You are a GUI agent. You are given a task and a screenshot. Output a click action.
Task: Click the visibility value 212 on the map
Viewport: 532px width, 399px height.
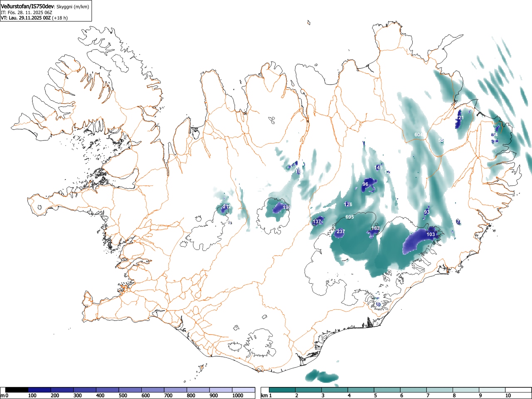227,207
